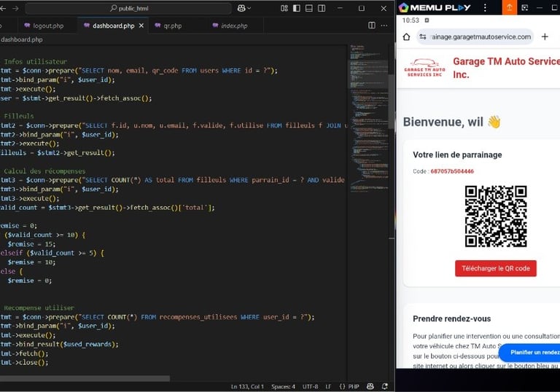Click the 'Infos utilisateur' comment line

tap(35, 61)
